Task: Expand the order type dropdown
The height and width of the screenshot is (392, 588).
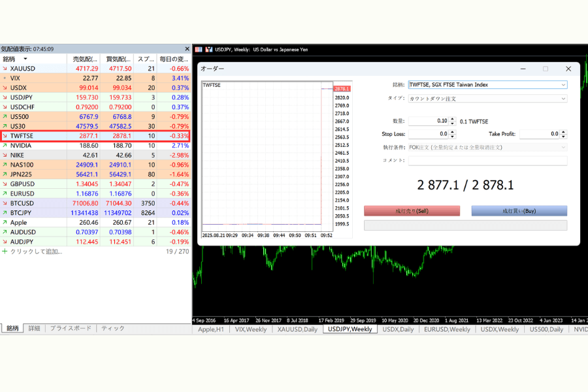Action: [x=563, y=99]
